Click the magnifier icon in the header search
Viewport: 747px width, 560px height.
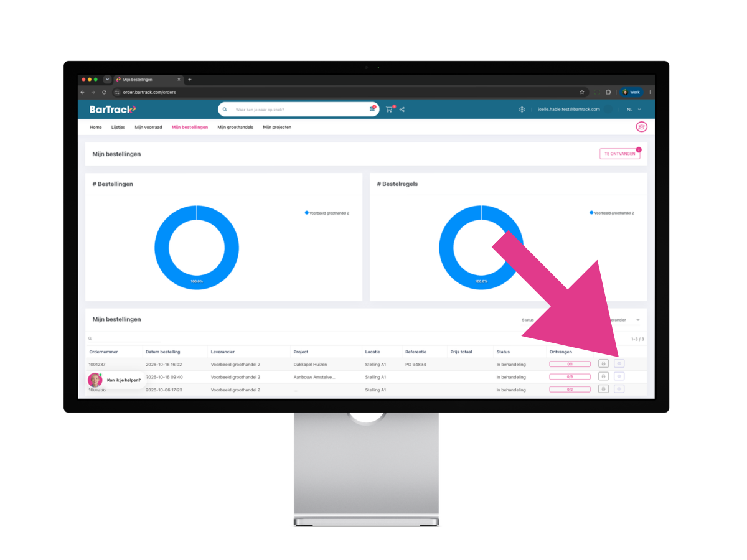[225, 110]
